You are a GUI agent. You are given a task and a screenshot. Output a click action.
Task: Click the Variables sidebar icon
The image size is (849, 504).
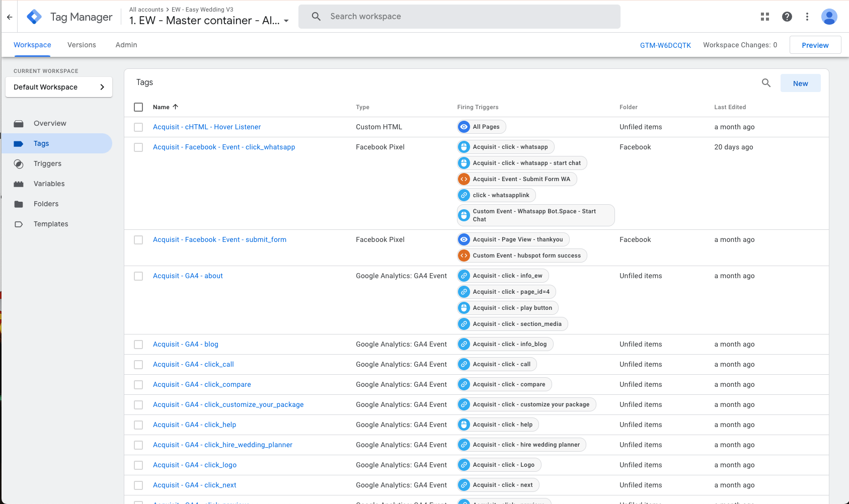click(19, 184)
